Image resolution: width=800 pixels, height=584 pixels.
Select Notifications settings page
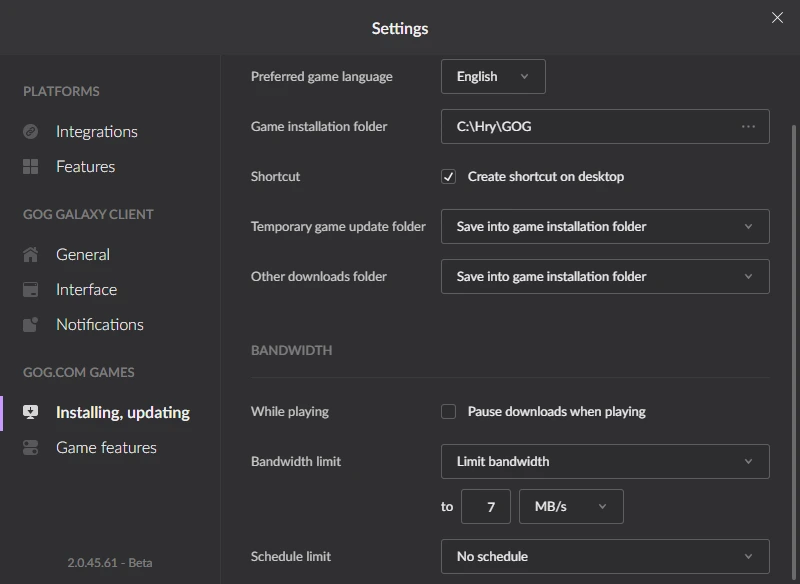click(100, 325)
